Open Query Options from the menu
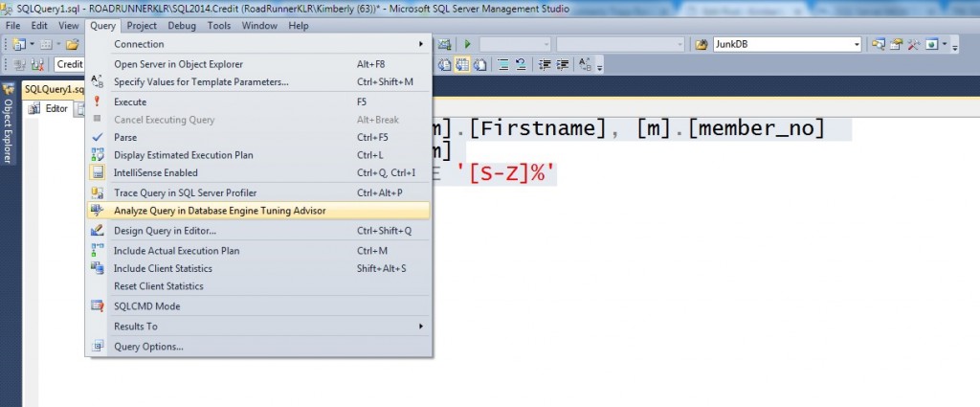Viewport: 980px width, 407px height. click(x=258, y=347)
